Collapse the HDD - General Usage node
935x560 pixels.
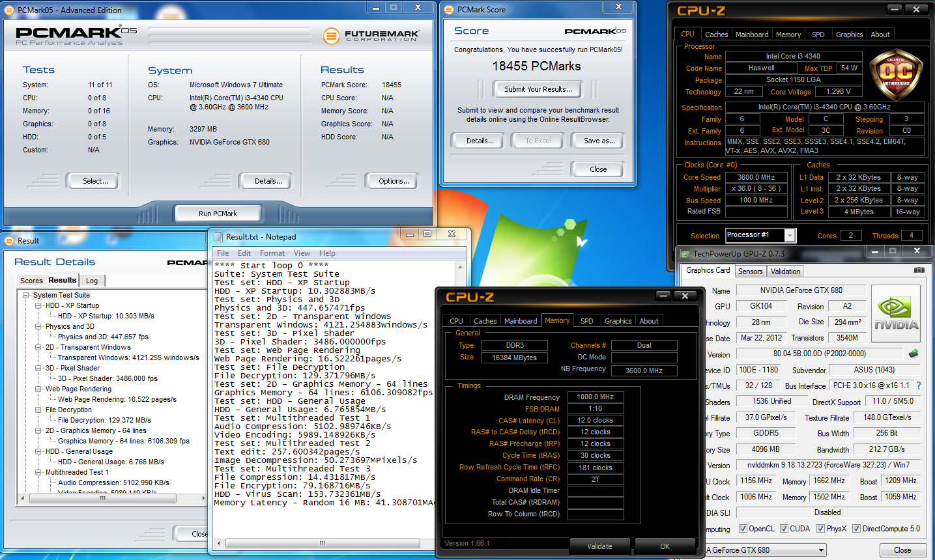click(38, 451)
